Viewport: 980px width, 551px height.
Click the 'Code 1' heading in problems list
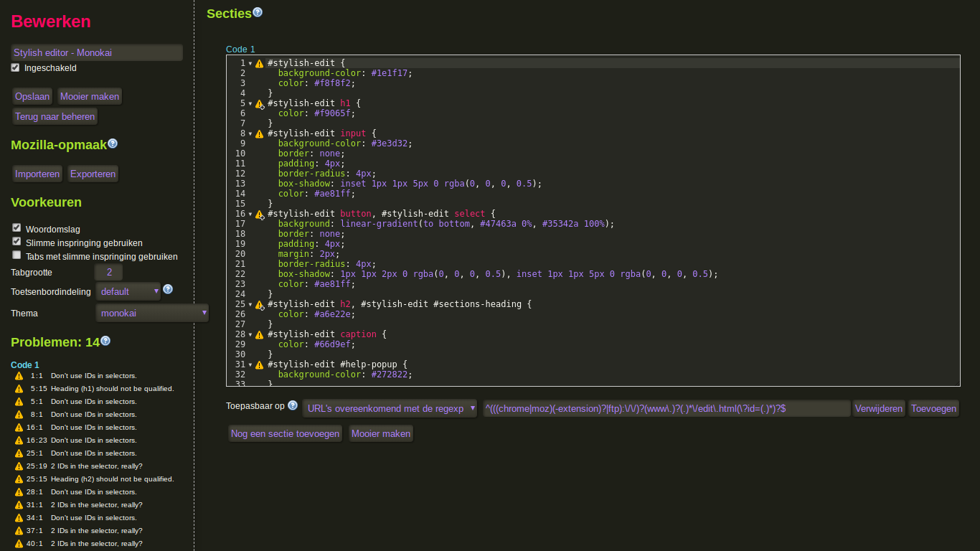(25, 365)
